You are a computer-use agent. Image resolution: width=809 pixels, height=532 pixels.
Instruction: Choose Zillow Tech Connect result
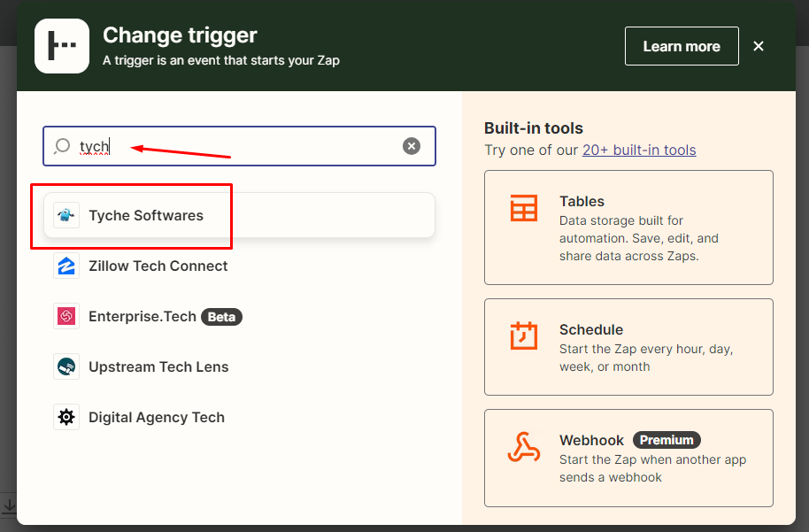click(239, 266)
